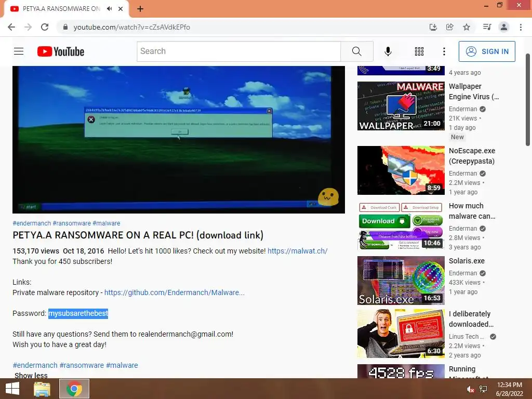The image size is (532, 399).
Task: Open the Windows Start button
Action: coord(12,389)
